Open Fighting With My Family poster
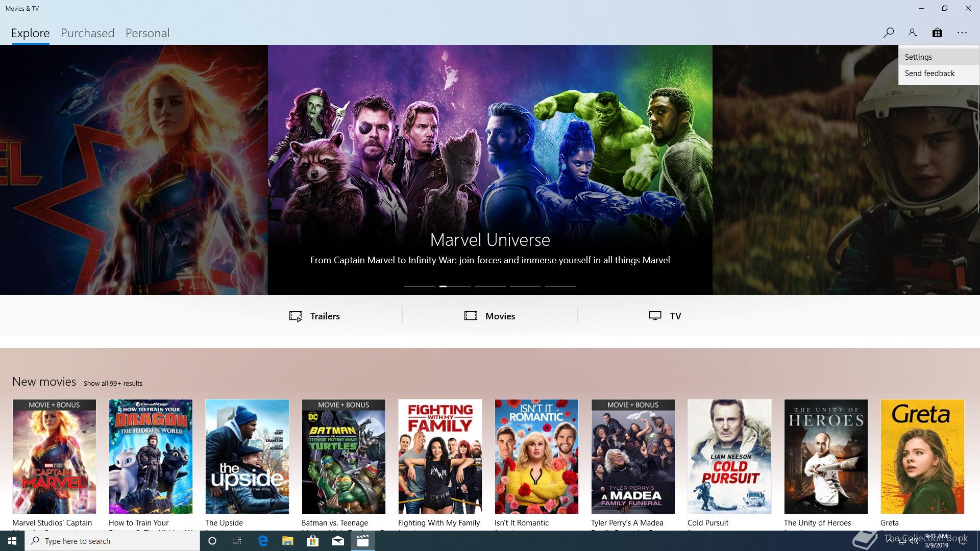This screenshot has width=980, height=551. click(440, 457)
